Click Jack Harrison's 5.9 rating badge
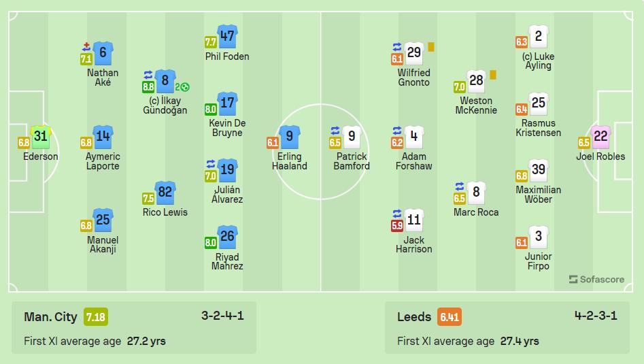This screenshot has width=644, height=364. pyautogui.click(x=396, y=226)
